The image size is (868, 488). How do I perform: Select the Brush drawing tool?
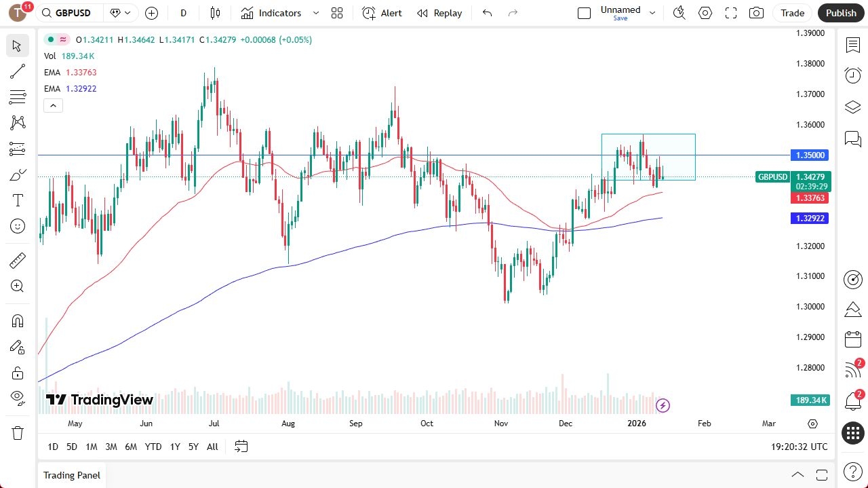pos(17,174)
